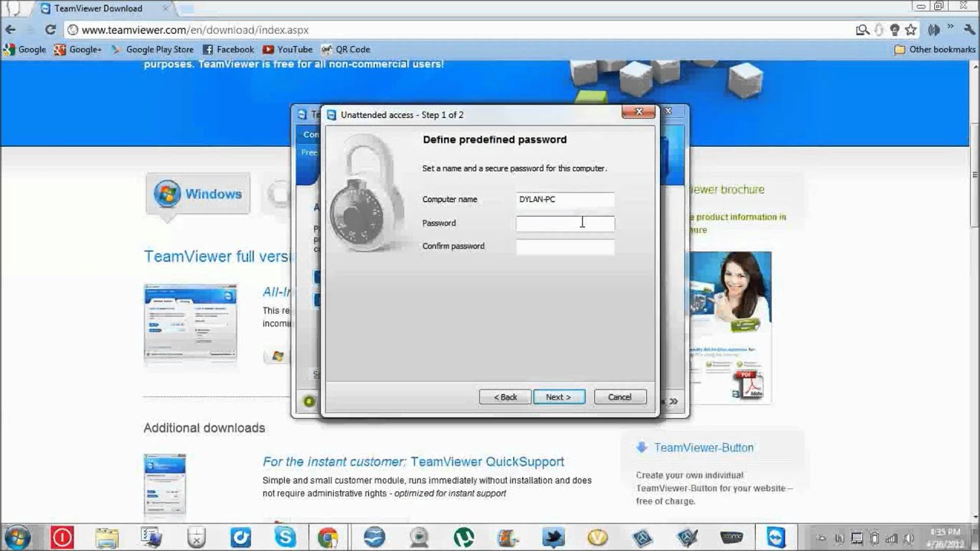The image size is (980, 551).
Task: Open the Twitter bird app in taskbar
Action: [x=553, y=537]
